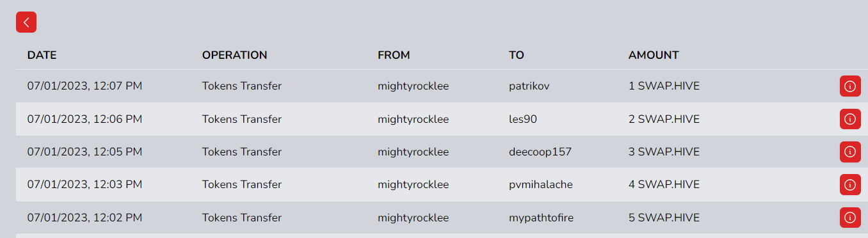Open info for the pvmihalache transfer
Viewport: 868px width, 238px height.
coord(850,185)
